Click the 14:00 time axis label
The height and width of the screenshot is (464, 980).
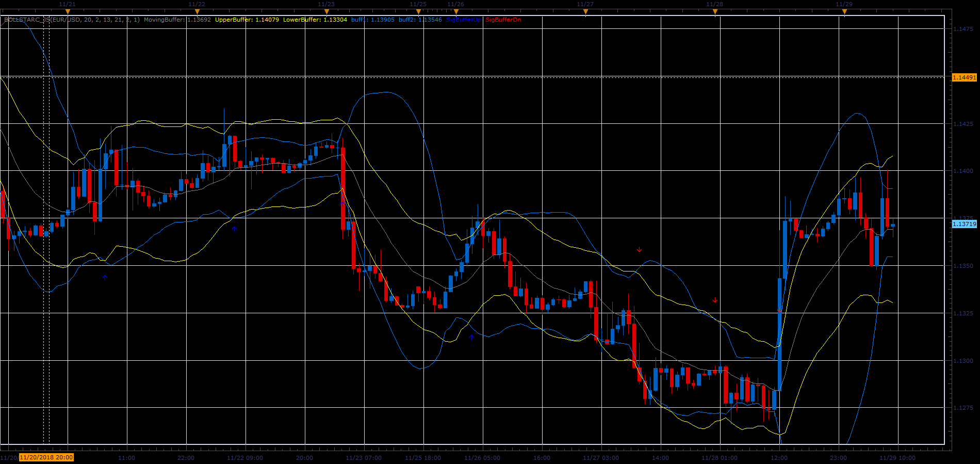660,458
